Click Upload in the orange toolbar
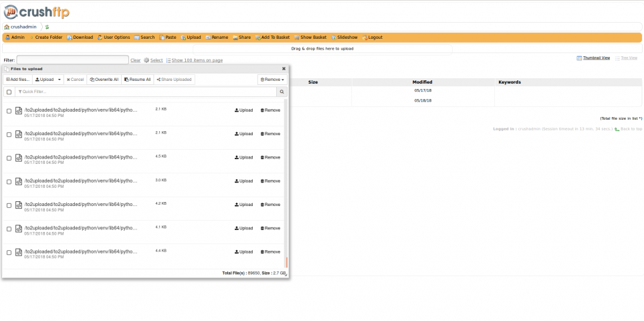The height and width of the screenshot is (321, 644). (191, 37)
